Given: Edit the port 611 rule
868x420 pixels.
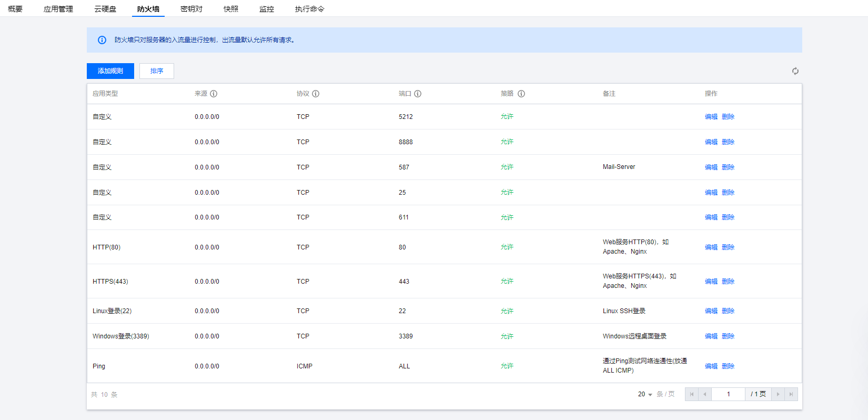Looking at the screenshot, I should point(711,217).
